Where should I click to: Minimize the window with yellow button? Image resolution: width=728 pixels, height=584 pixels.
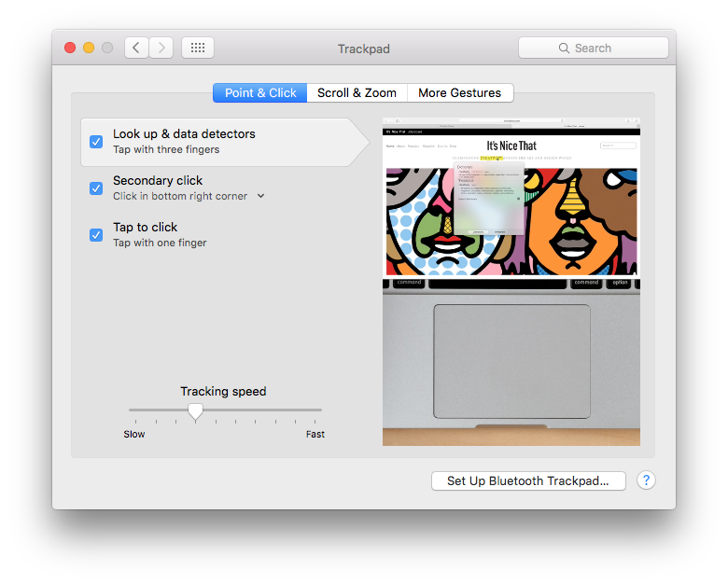[x=89, y=48]
